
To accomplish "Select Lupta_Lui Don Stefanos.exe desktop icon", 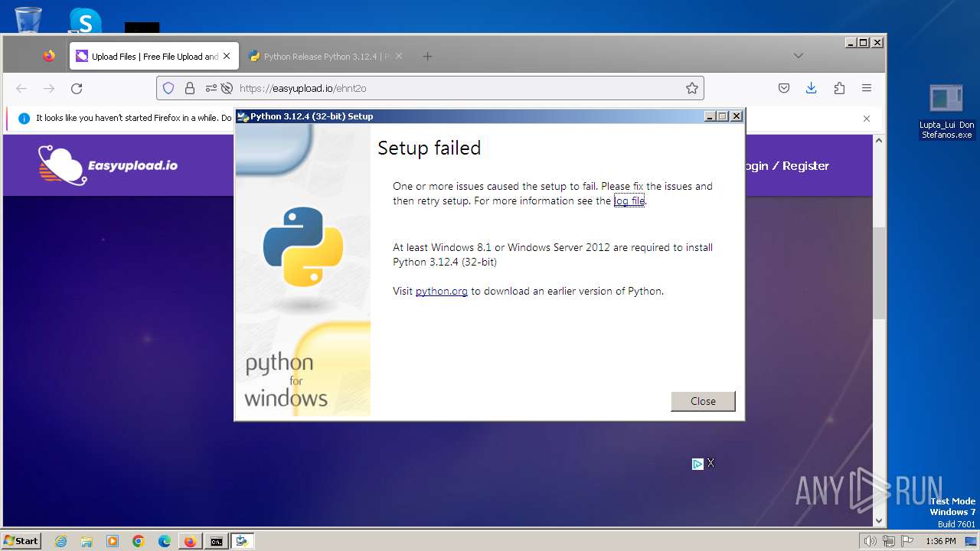I will coord(947,111).
